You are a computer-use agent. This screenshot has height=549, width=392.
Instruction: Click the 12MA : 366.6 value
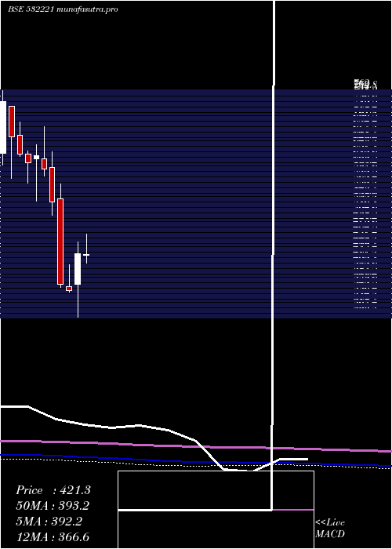click(53, 536)
